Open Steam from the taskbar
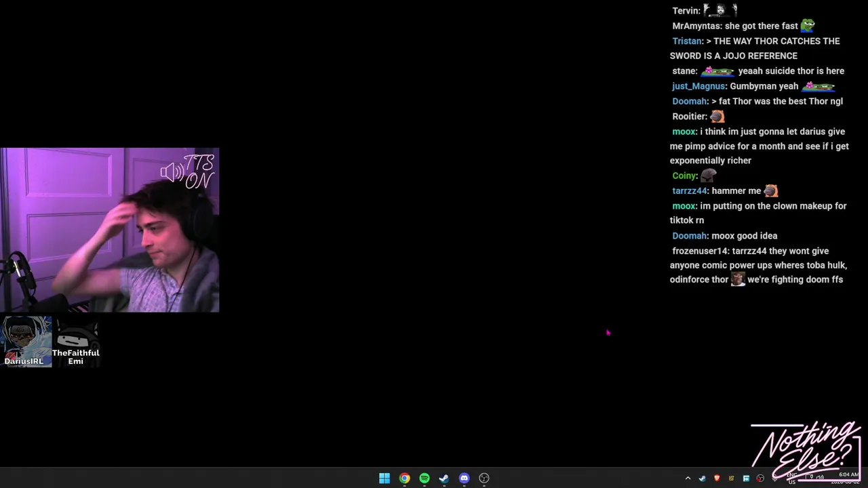 click(x=444, y=478)
